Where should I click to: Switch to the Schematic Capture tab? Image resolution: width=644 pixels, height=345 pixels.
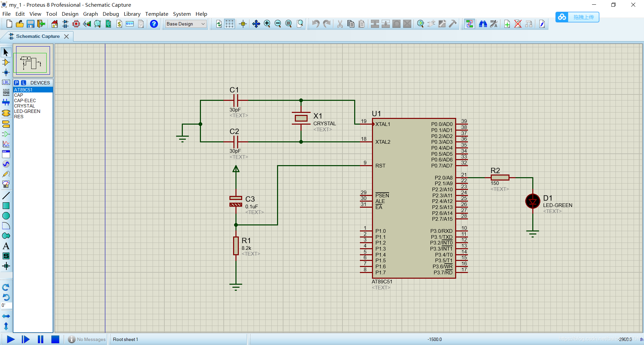click(38, 36)
